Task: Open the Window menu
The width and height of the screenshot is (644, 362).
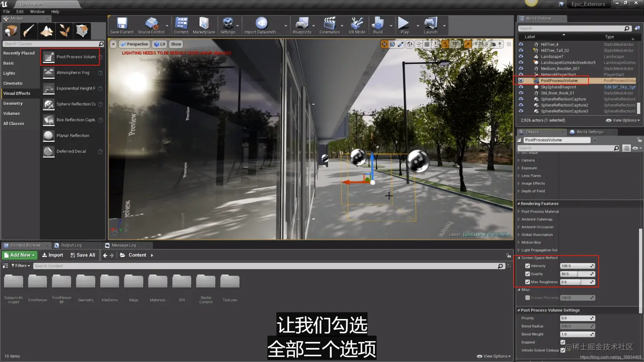Action: pos(37,11)
